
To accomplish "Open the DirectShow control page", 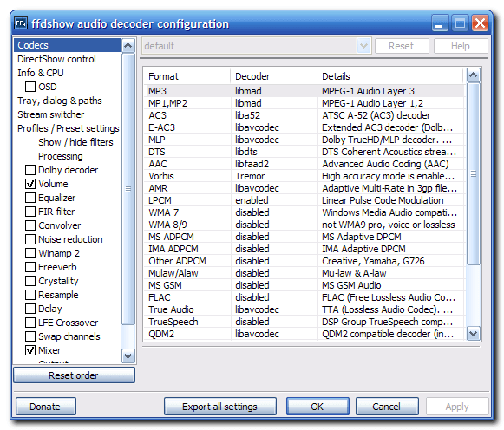I will point(56,59).
